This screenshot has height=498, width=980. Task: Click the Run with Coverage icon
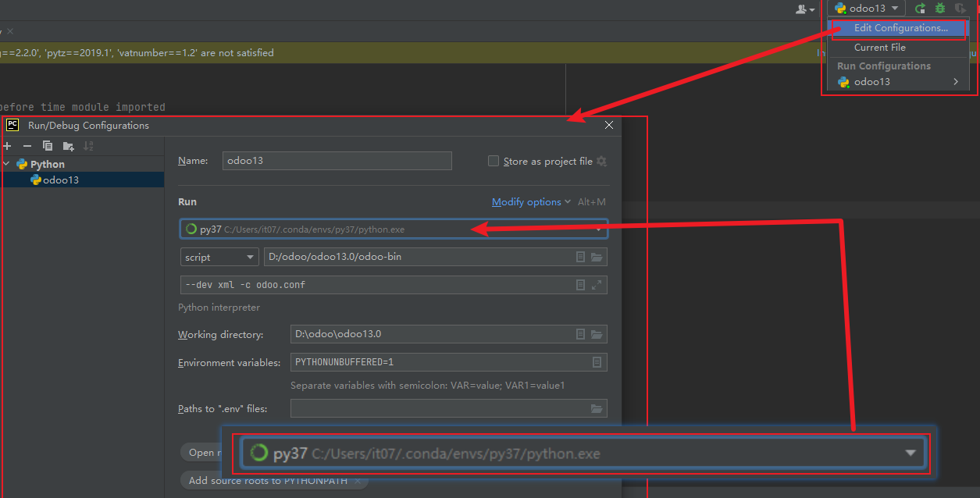(x=960, y=9)
